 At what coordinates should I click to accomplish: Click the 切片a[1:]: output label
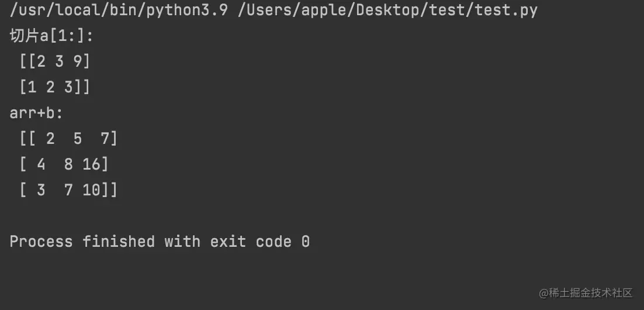(x=51, y=36)
